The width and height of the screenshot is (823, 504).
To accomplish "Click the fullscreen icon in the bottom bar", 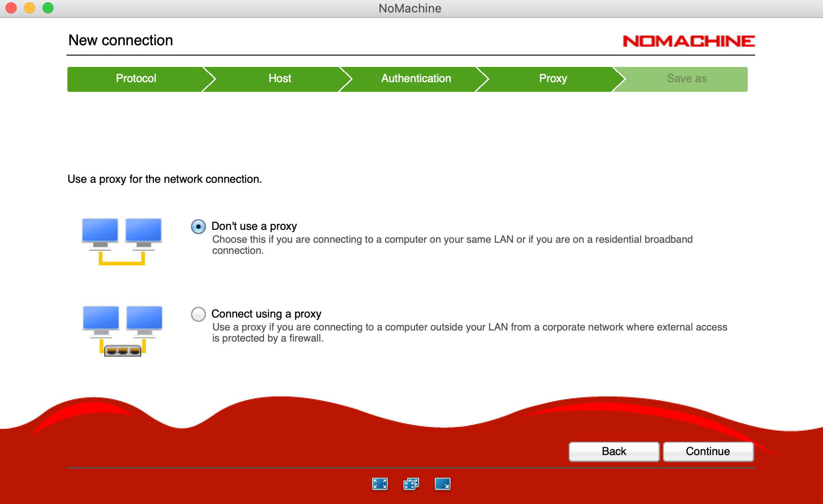I will coord(379,484).
